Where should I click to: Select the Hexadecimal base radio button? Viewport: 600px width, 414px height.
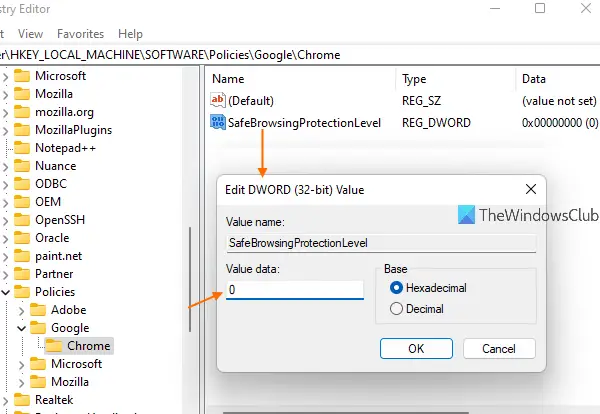[396, 288]
